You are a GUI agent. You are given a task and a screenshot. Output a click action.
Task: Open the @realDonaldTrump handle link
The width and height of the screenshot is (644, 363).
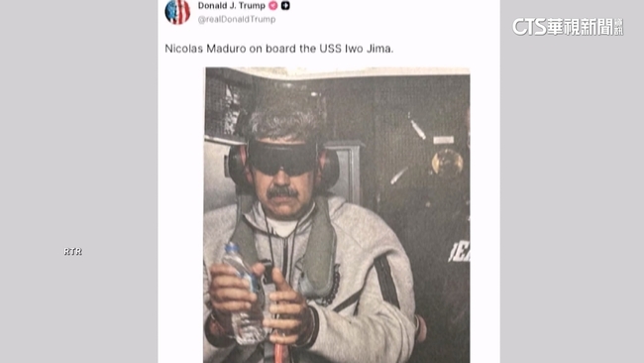pyautogui.click(x=237, y=19)
